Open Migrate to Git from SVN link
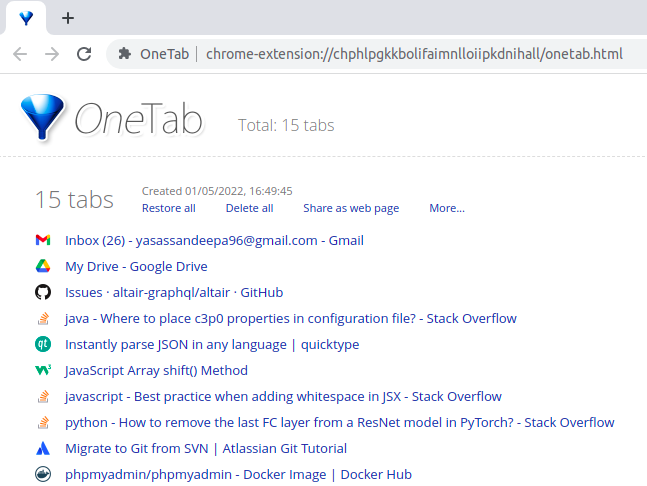Viewport: 647px width, 486px height. point(206,448)
